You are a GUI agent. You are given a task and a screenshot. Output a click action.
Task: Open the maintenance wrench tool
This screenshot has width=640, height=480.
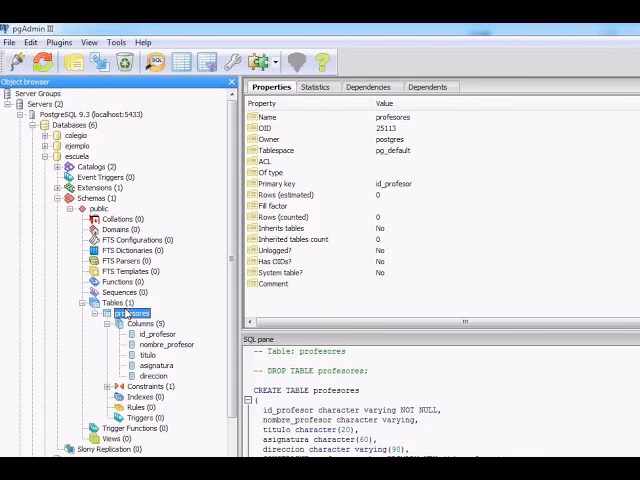pos(233,62)
